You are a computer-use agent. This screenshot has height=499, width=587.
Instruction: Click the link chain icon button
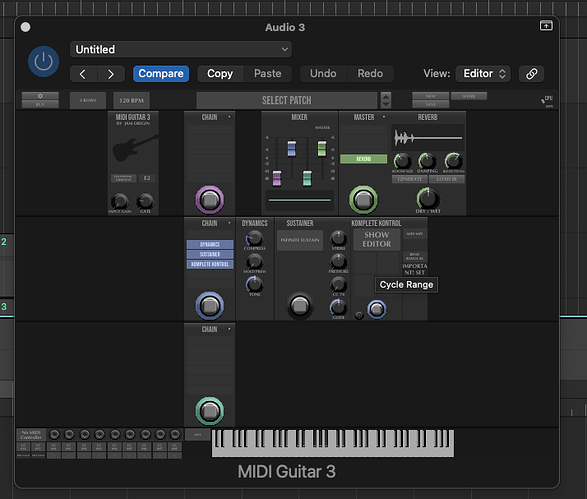(531, 74)
